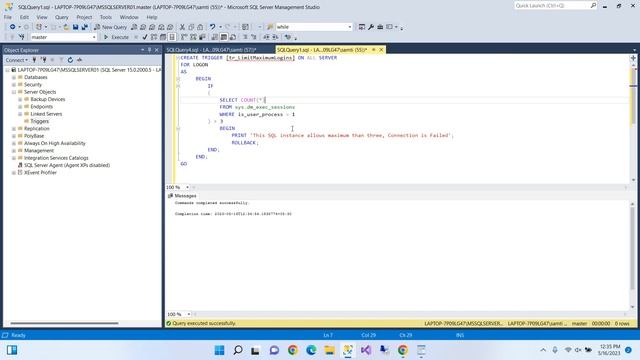Open Visual Studio from the taskbar
Image resolution: width=640 pixels, height=360 pixels.
click(x=366, y=350)
